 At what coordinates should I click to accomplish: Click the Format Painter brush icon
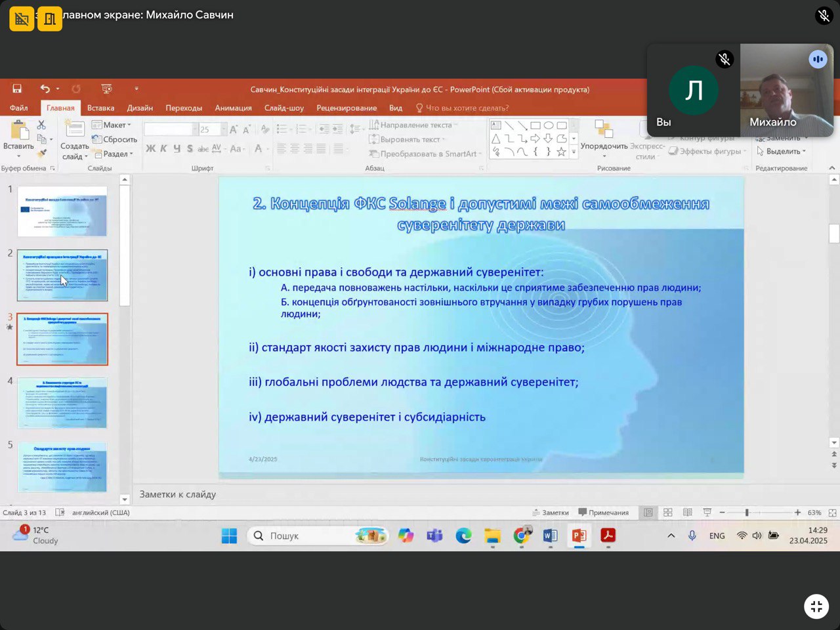pos(43,154)
